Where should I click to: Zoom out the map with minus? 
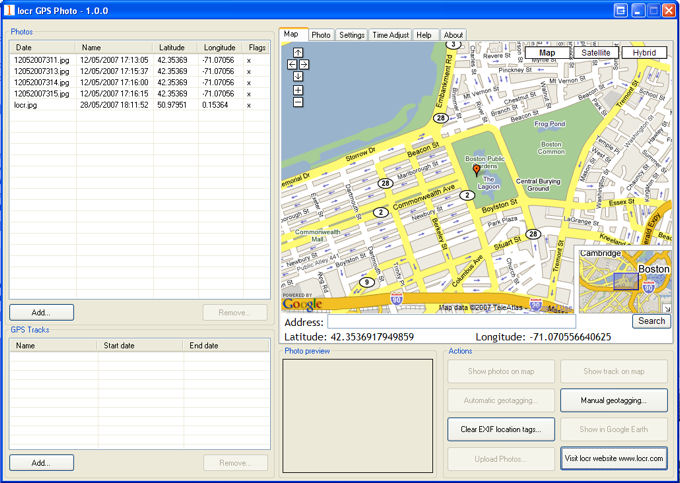pyautogui.click(x=298, y=102)
